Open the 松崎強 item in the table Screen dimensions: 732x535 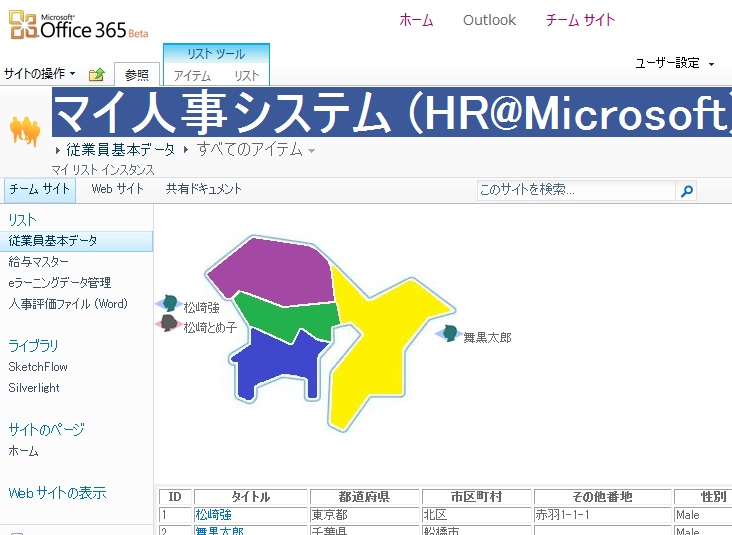click(x=213, y=515)
